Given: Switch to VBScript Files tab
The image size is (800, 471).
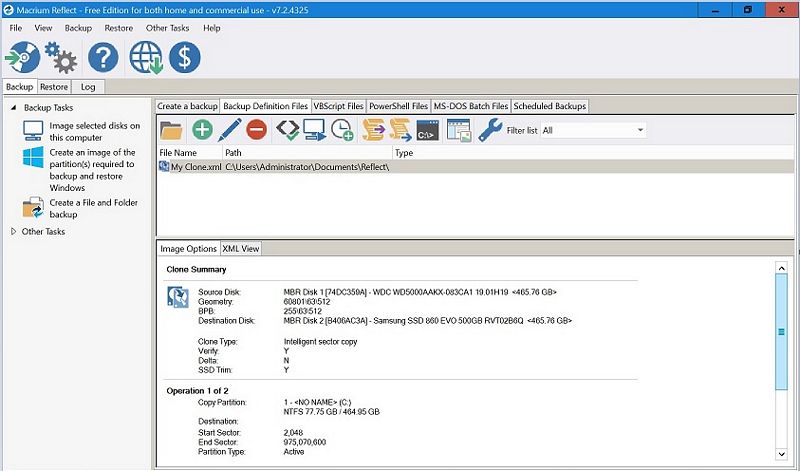Looking at the screenshot, I should [338, 106].
